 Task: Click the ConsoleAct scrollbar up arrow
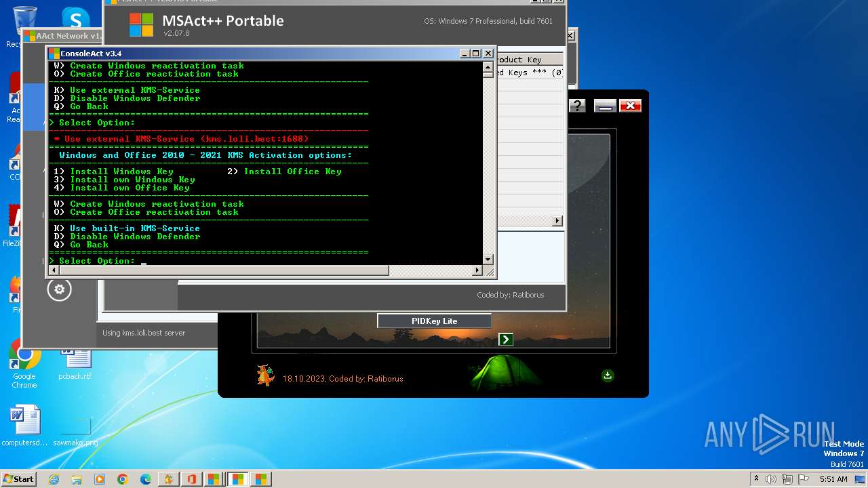click(488, 66)
